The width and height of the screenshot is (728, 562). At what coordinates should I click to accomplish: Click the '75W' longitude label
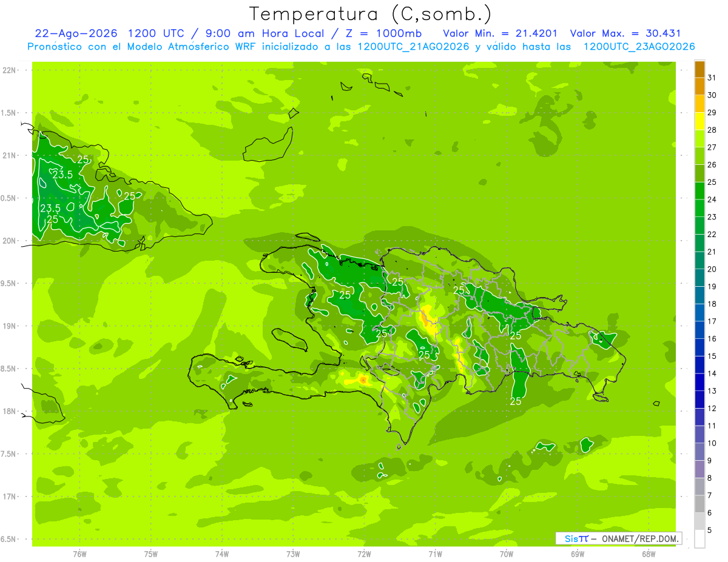click(151, 554)
